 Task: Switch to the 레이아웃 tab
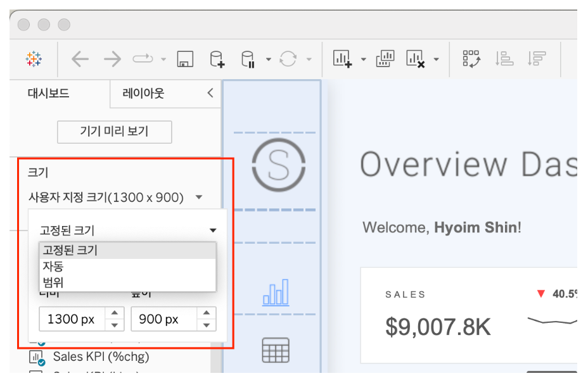143,93
